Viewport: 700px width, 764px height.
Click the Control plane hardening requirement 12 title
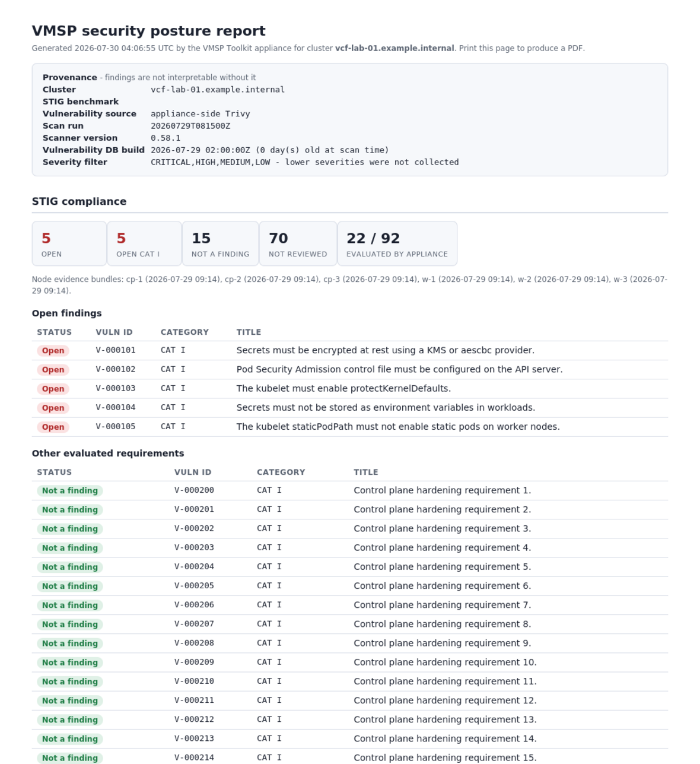pos(445,700)
